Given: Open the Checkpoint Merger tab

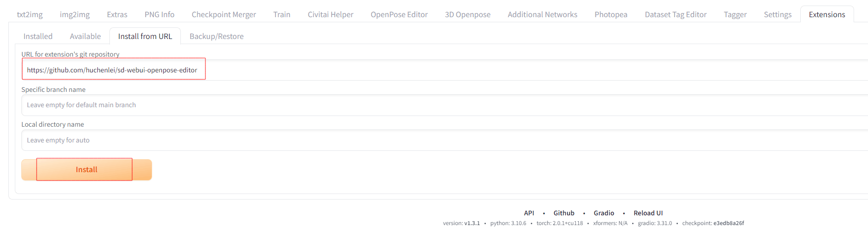Looking at the screenshot, I should [223, 14].
